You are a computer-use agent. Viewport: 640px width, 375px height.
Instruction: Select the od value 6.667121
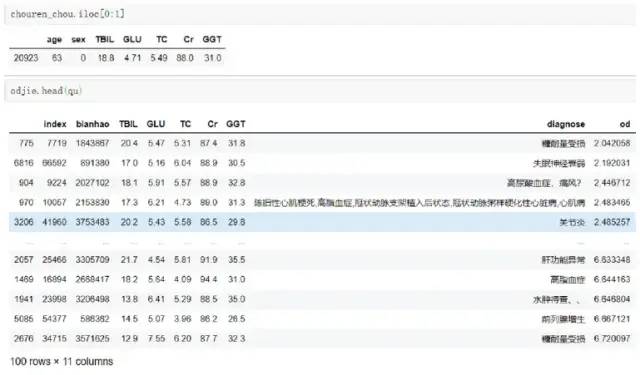point(612,319)
